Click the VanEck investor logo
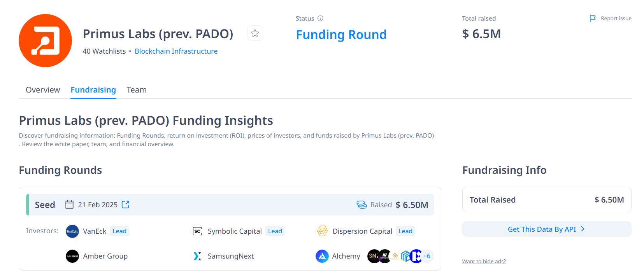Viewport: 644px width, 278px height. point(72,231)
